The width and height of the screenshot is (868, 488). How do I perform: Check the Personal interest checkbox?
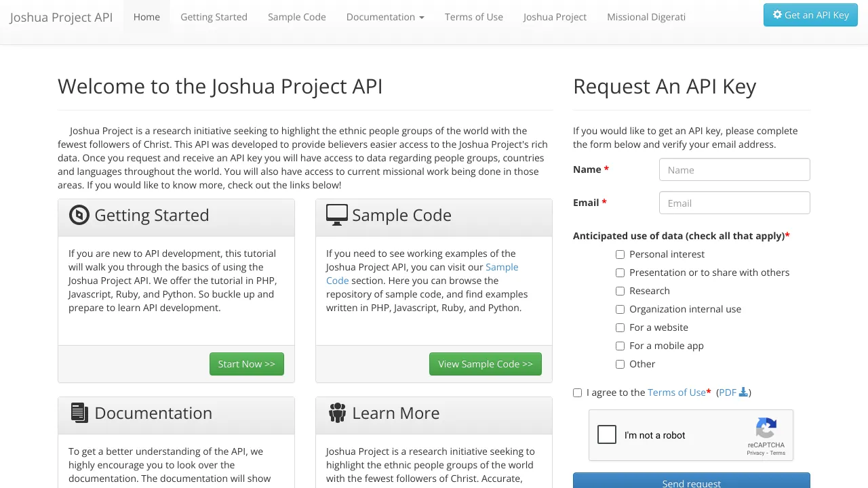point(620,254)
